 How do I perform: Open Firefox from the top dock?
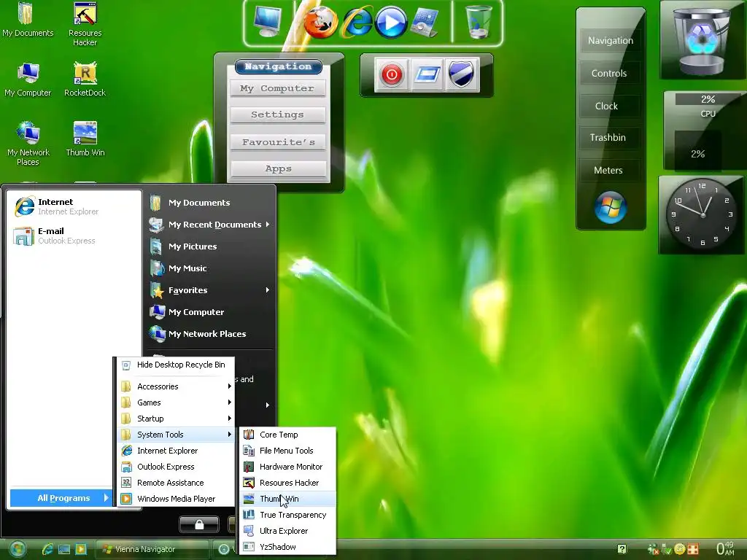pos(321,23)
